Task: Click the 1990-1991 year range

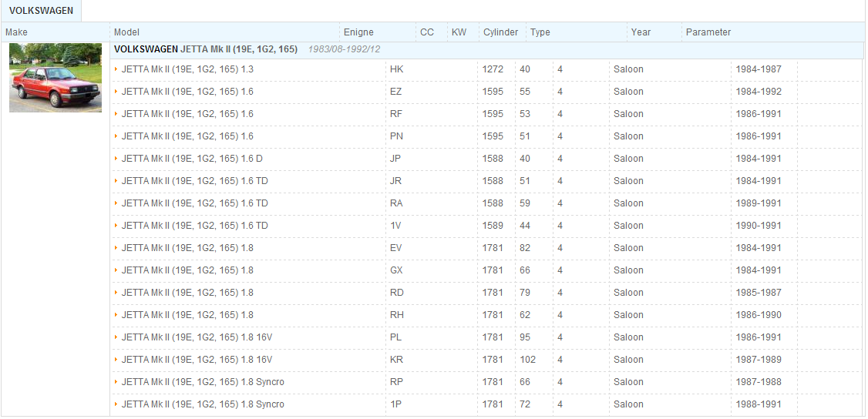Action: [759, 226]
